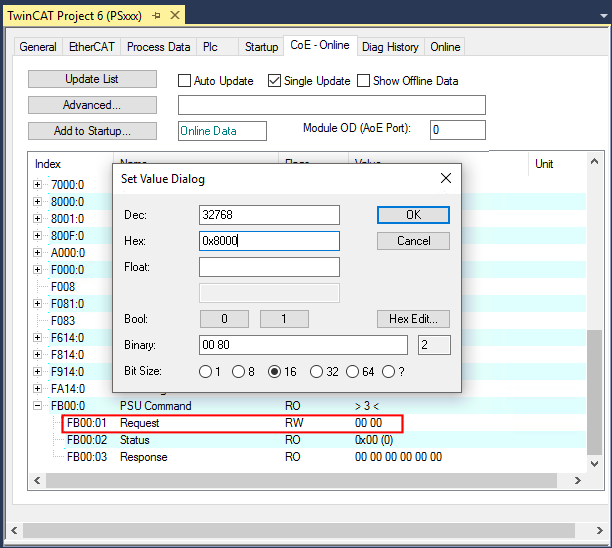Image resolution: width=612 pixels, height=548 pixels.
Task: Go to the Startup tab
Action: coord(262,47)
